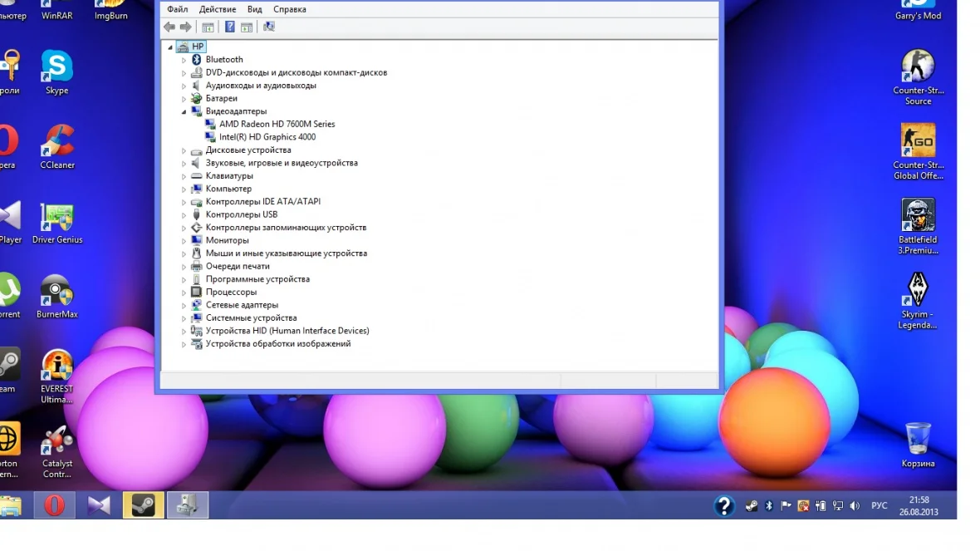Click the Steam icon in the taskbar
Viewport: 980px width, 551px height.
(144, 505)
